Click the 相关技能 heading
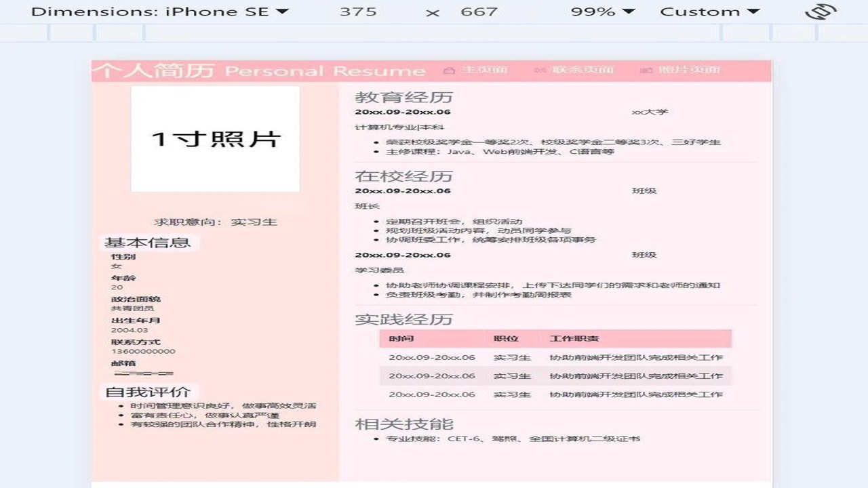 [x=404, y=424]
